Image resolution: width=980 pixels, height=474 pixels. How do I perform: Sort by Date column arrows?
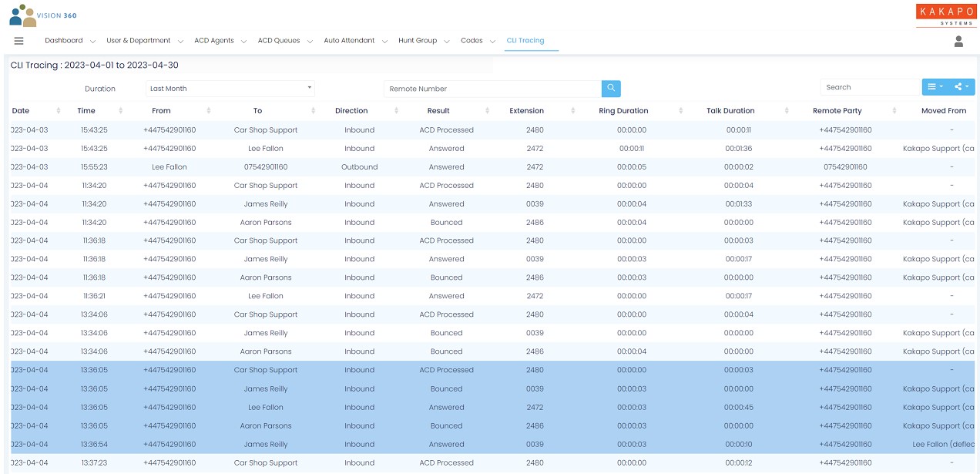(x=59, y=111)
